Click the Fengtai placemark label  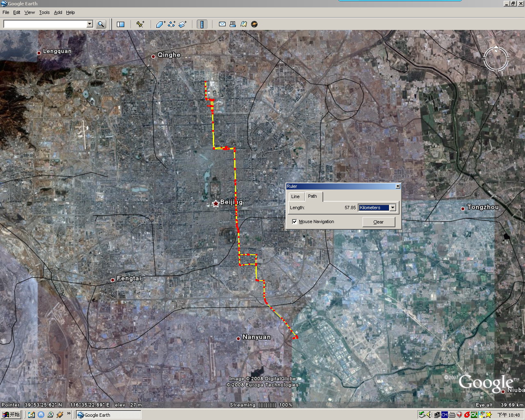(129, 278)
